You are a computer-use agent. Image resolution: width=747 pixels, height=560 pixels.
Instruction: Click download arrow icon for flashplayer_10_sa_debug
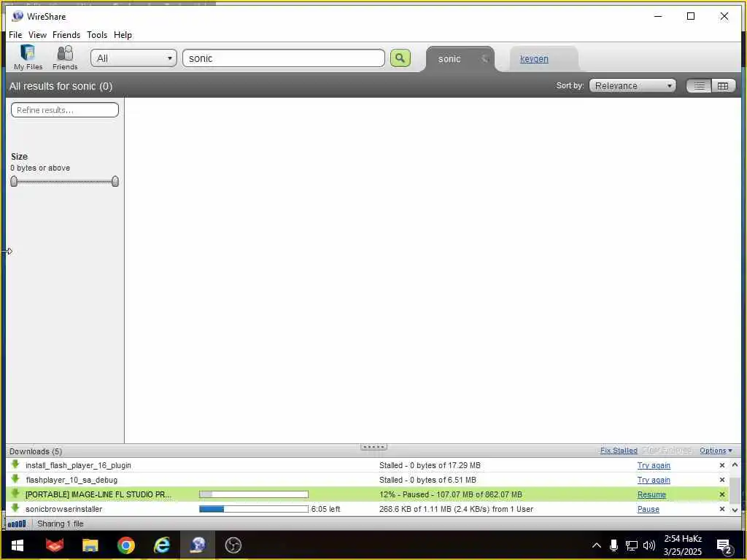15,479
